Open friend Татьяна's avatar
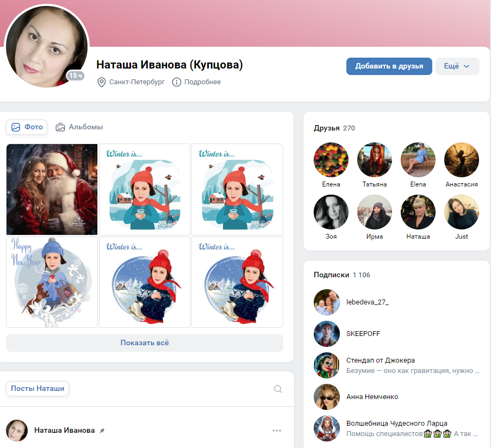The image size is (491, 448). (375, 160)
